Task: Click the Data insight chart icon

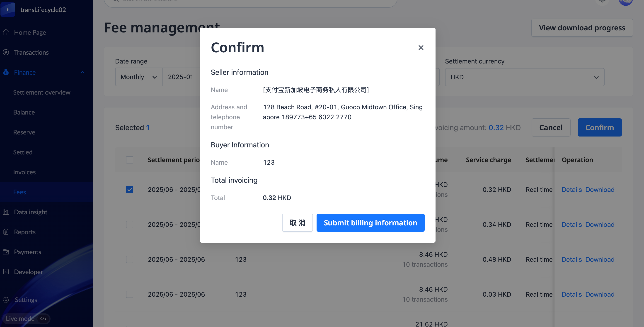Action: pyautogui.click(x=6, y=212)
